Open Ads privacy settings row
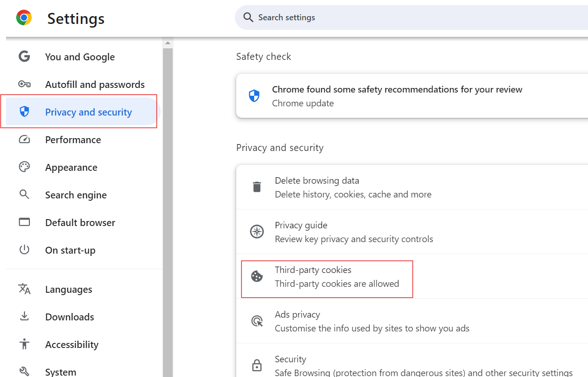 (412, 321)
